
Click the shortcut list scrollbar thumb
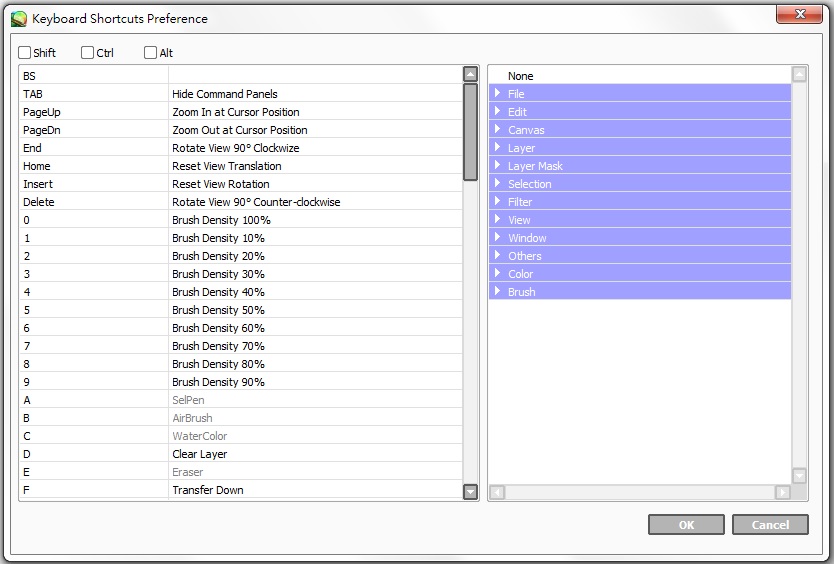tap(470, 132)
